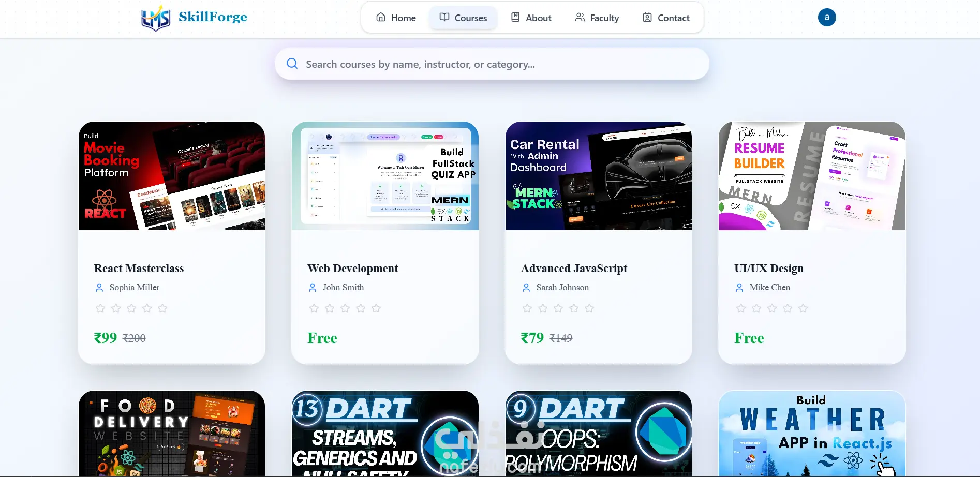Rate React Masterclass five stars
The image size is (980, 477).
162,308
